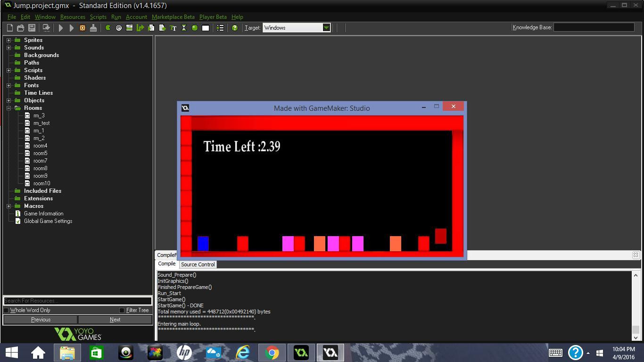Image resolution: width=644 pixels, height=362 pixels.
Task: Create a new background from the toolbar
Action: (129, 28)
